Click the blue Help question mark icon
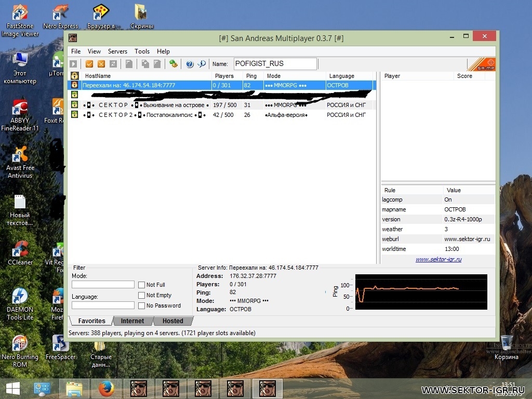Screen dimensions: 532x399 (190, 64)
